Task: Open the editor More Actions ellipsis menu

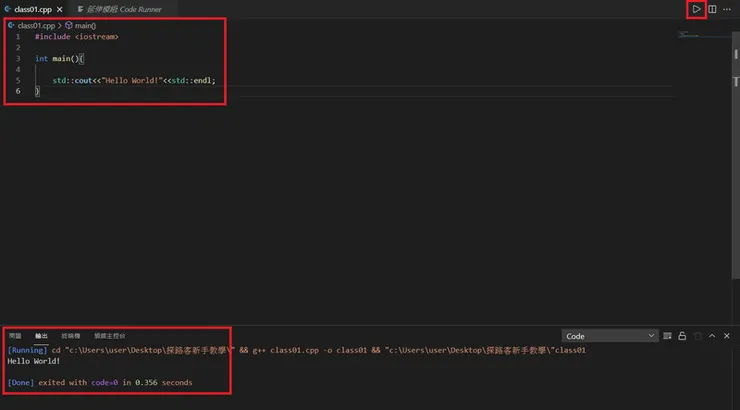Action: 727,9
